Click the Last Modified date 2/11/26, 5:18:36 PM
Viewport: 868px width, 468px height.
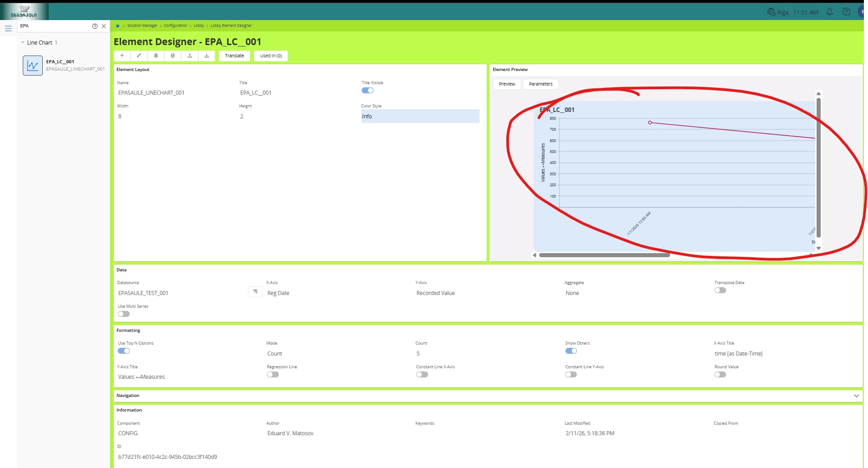[590, 433]
